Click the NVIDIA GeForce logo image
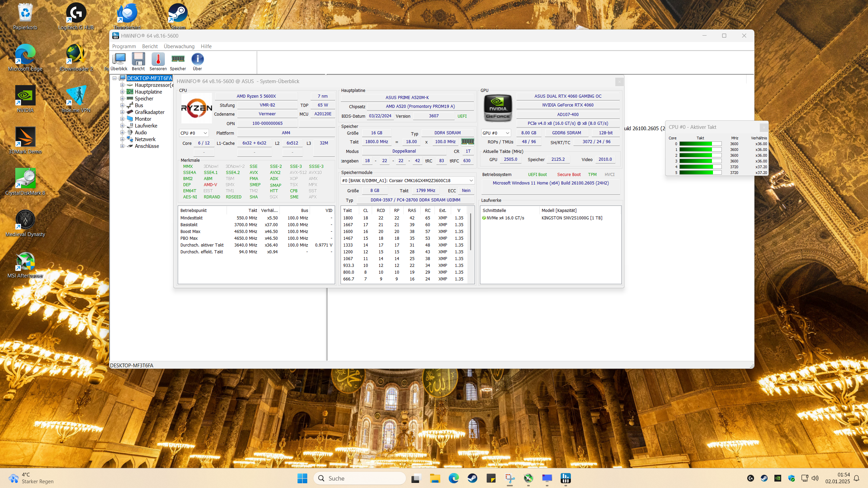Image resolution: width=868 pixels, height=488 pixels. (498, 108)
